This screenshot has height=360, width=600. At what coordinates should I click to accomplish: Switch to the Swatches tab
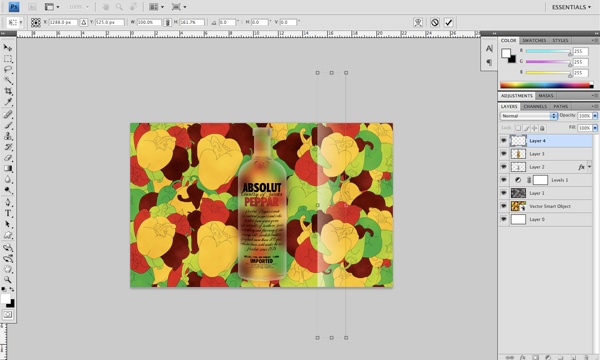coord(534,40)
